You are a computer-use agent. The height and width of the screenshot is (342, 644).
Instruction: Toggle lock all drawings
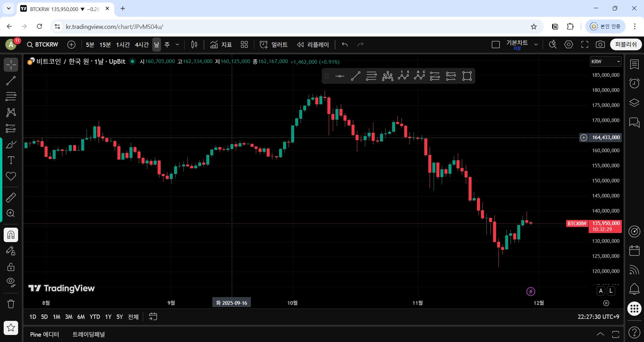11,267
